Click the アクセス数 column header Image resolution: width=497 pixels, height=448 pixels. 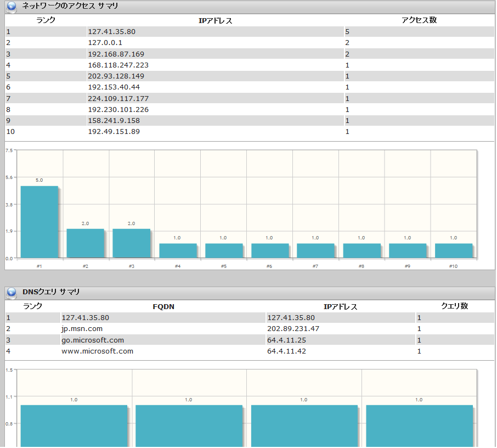pyautogui.click(x=419, y=20)
